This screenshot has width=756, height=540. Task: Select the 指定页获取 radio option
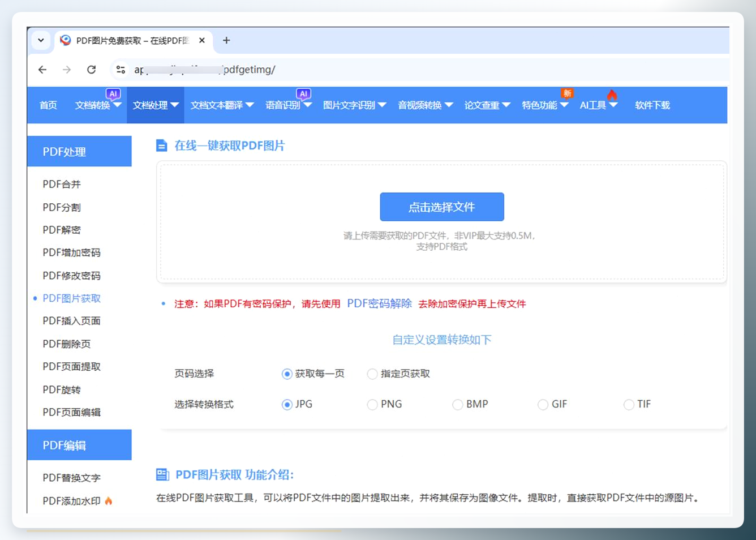coord(372,374)
